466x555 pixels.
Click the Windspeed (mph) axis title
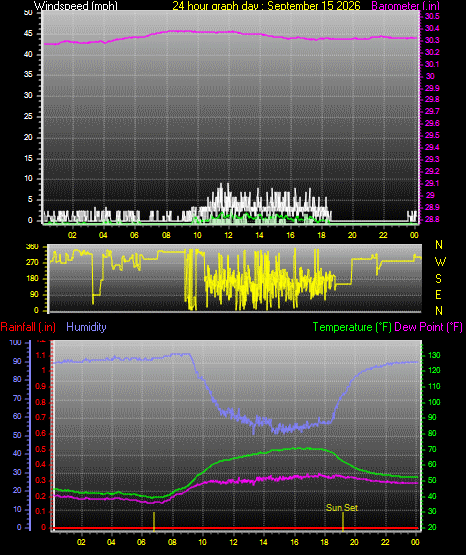coord(76,6)
